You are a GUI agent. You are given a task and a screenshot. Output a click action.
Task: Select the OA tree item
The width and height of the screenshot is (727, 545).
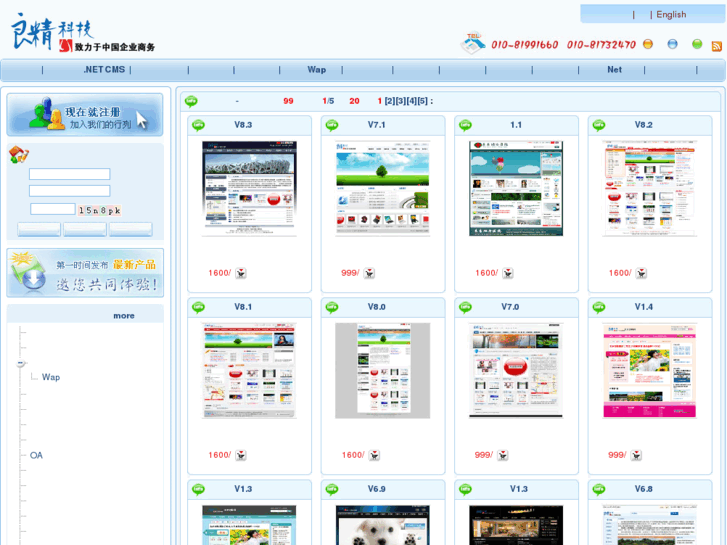[x=36, y=455]
